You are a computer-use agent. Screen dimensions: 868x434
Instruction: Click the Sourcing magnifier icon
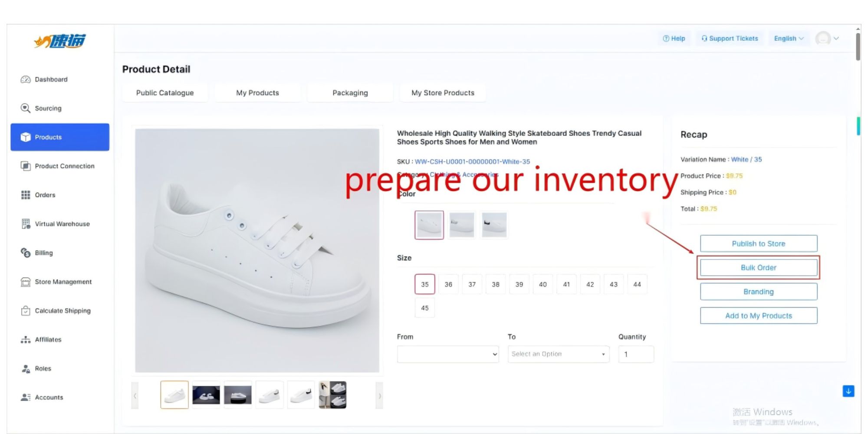tap(26, 108)
